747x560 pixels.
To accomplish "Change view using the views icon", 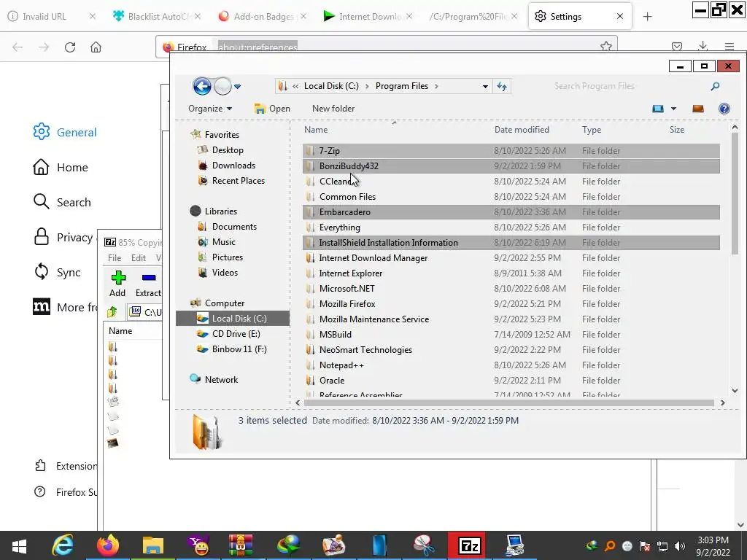I will coord(658,109).
